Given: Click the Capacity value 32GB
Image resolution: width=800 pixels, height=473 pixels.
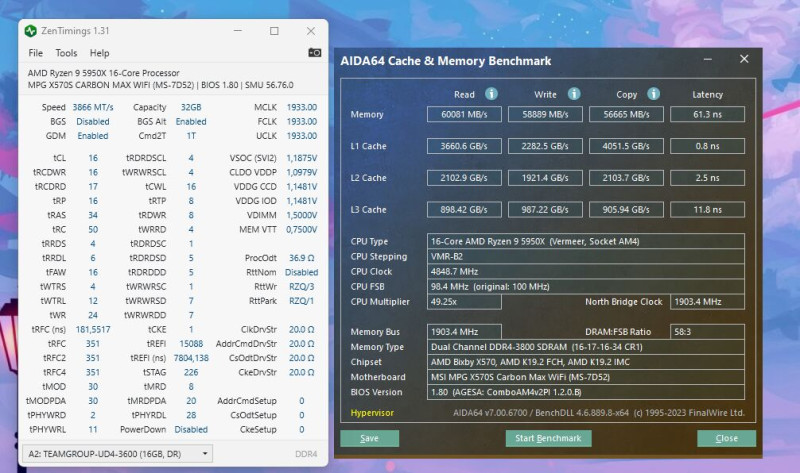Looking at the screenshot, I should 191,107.
